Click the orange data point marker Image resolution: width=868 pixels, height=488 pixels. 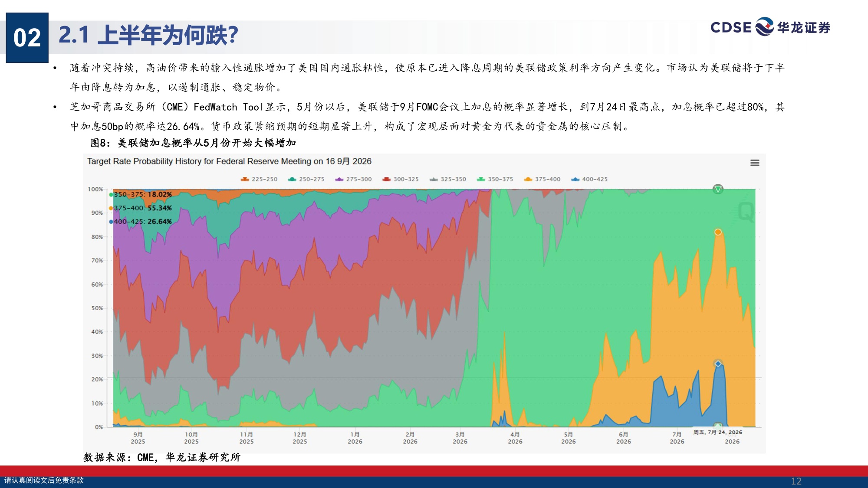718,232
